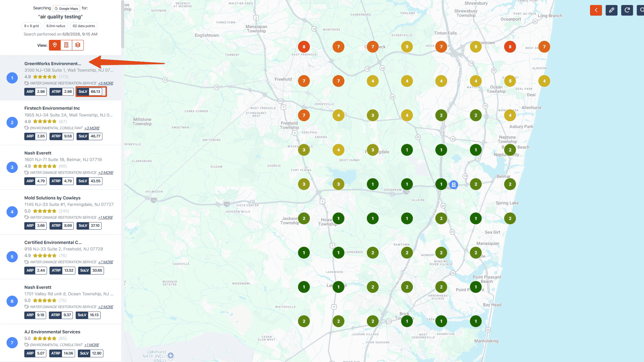Expand GreenWorks +5 MORE categories
The height and width of the screenshot is (362, 644).
tap(106, 83)
